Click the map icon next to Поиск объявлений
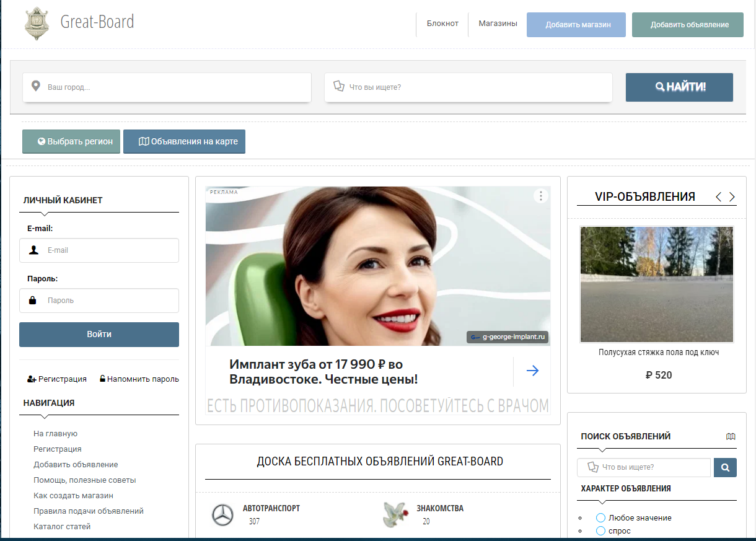The height and width of the screenshot is (541, 756). pos(731,436)
